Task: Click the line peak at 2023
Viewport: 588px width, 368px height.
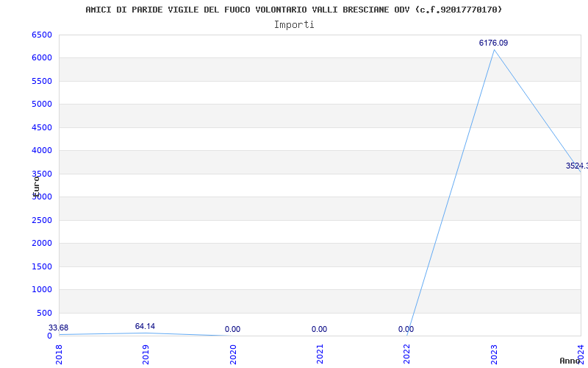Action: pos(494,49)
